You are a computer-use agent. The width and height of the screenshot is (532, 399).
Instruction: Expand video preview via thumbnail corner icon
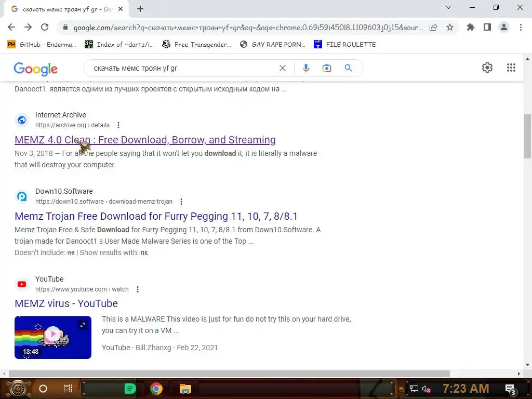click(x=83, y=325)
